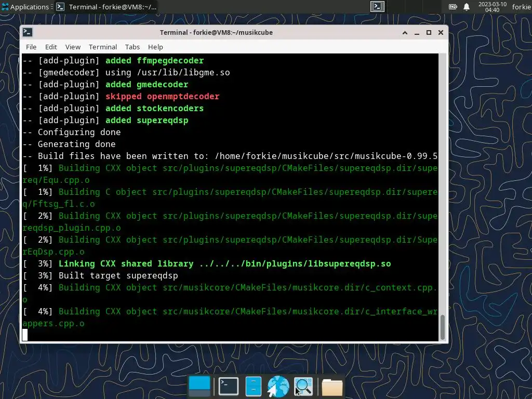
Task: Click 'added stockencoders' line
Action: pyautogui.click(x=113, y=108)
